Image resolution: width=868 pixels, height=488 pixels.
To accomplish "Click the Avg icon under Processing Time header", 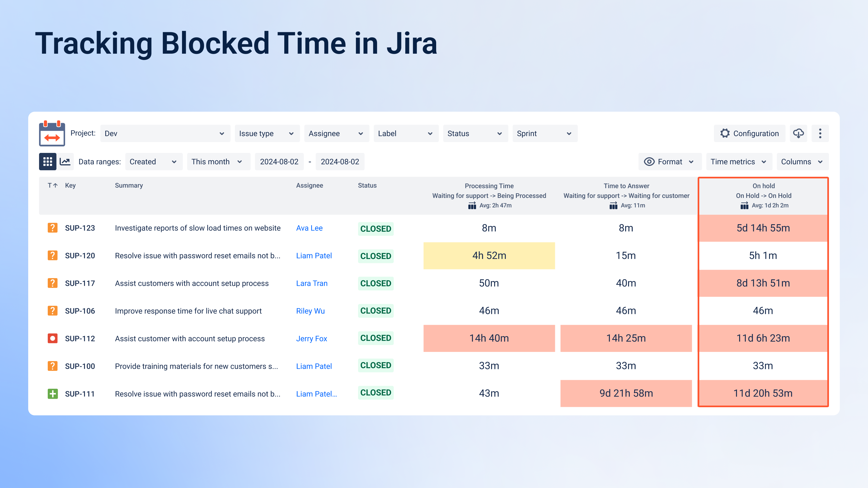I will pos(471,206).
